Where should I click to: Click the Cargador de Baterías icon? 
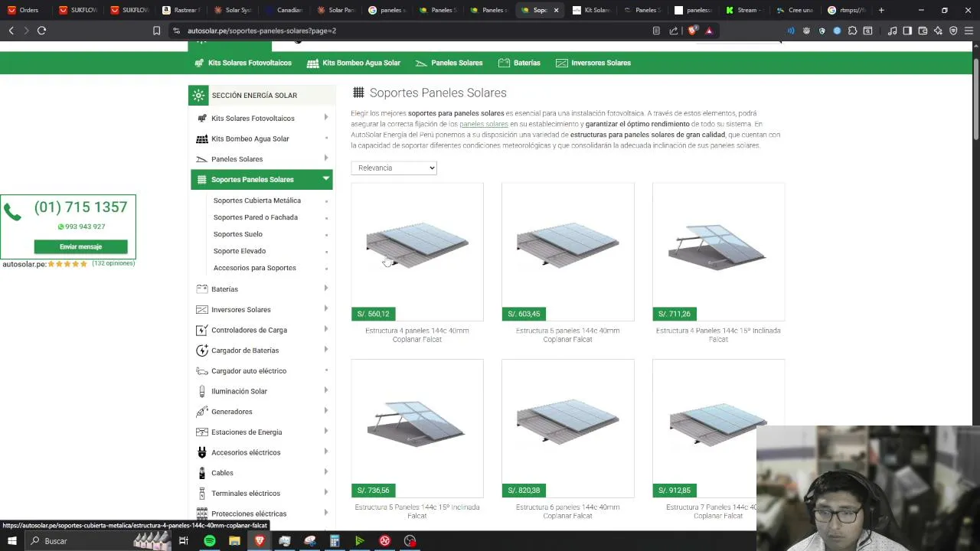coord(202,350)
